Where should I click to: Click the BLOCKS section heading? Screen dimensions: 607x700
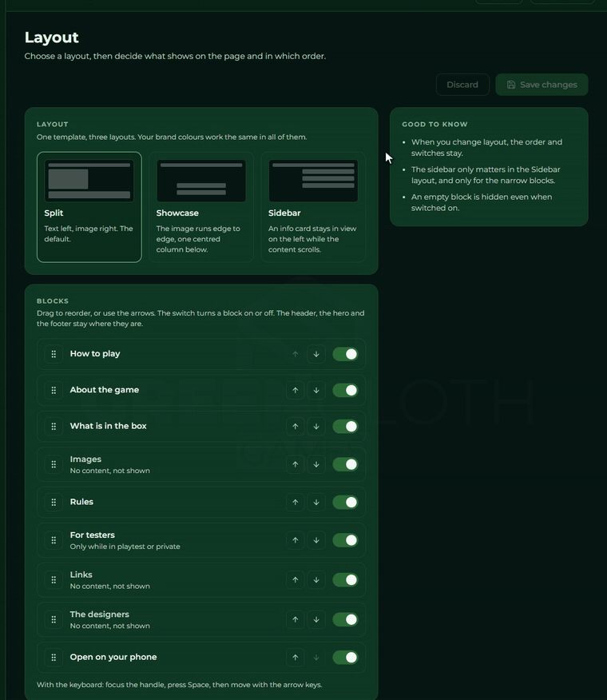click(x=53, y=301)
